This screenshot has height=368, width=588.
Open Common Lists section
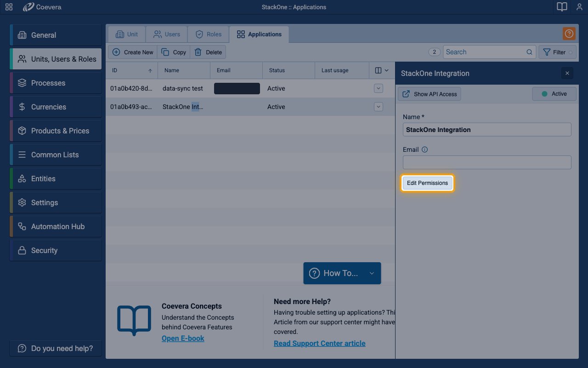click(56, 155)
